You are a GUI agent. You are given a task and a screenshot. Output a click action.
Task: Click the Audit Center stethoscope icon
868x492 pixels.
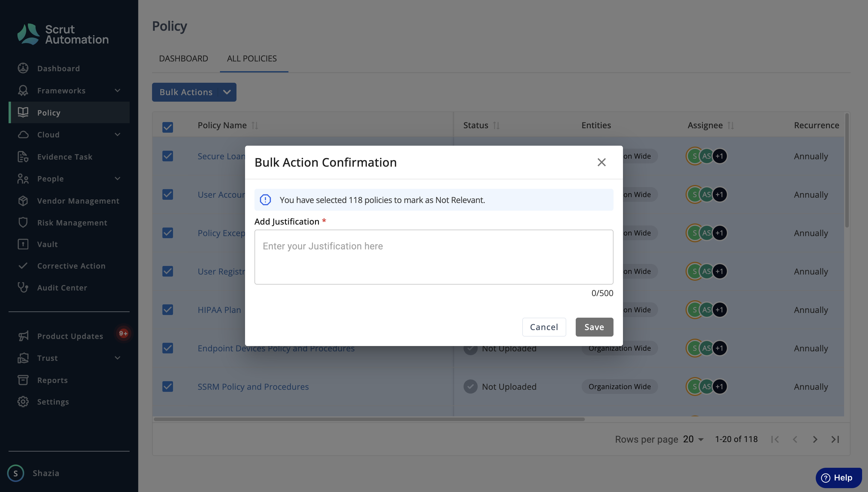tap(23, 287)
